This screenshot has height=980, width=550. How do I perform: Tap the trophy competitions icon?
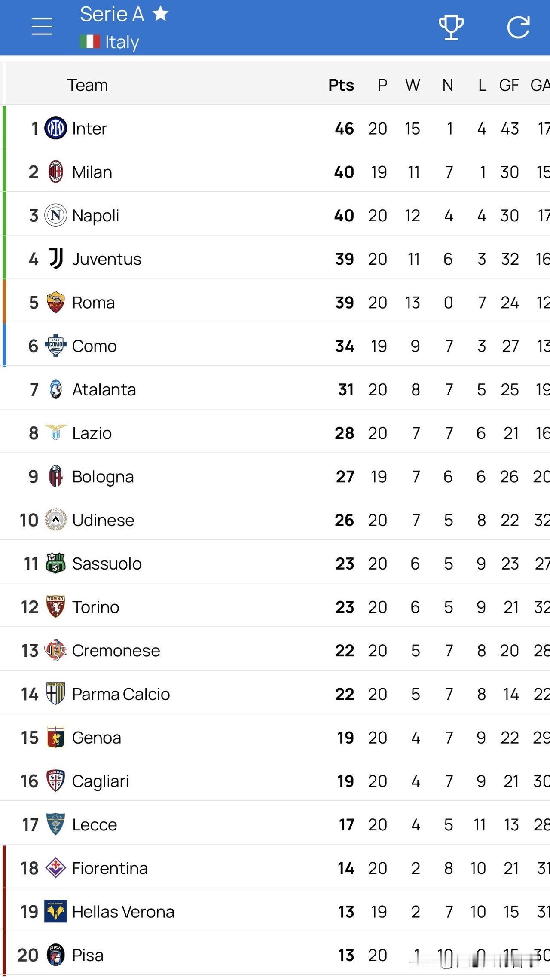pos(451,28)
